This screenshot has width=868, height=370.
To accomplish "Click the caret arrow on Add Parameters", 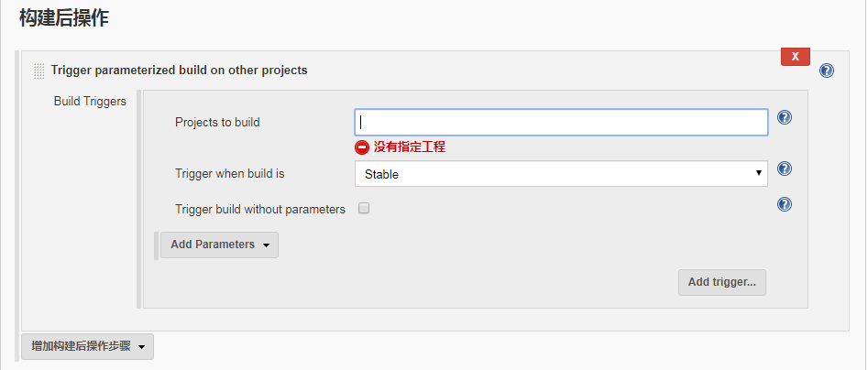I will pyautogui.click(x=266, y=245).
